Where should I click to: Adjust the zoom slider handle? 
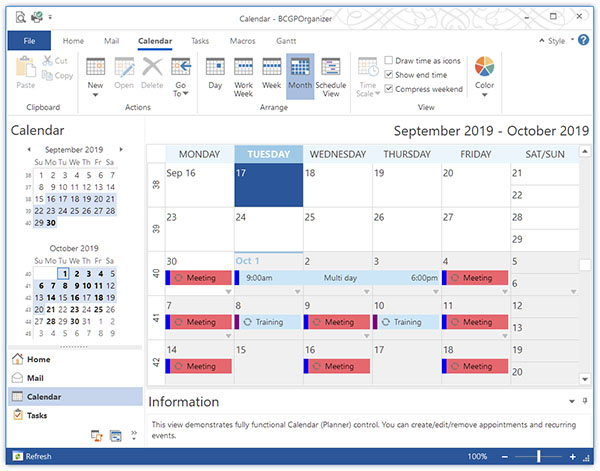[538, 456]
